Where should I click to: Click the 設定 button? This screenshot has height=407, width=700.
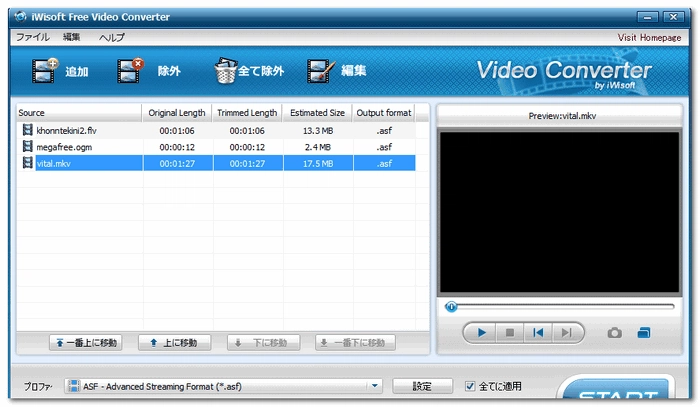(x=422, y=386)
